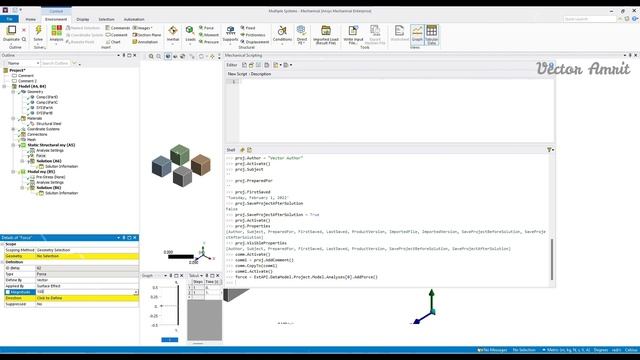Click the script editor text area
The width and height of the screenshot is (640, 360).
pyautogui.click(x=396, y=110)
